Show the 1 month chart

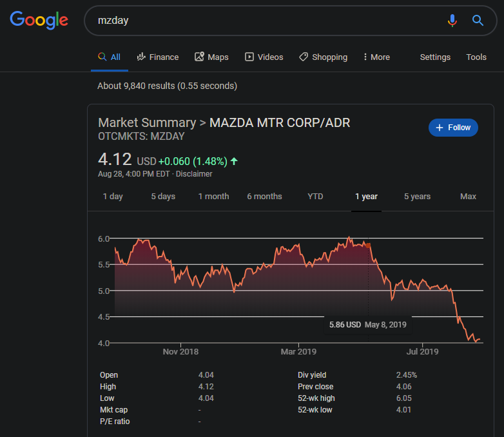(213, 197)
